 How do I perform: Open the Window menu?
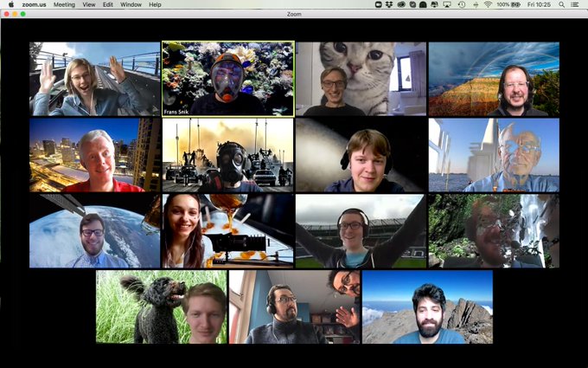[131, 4]
